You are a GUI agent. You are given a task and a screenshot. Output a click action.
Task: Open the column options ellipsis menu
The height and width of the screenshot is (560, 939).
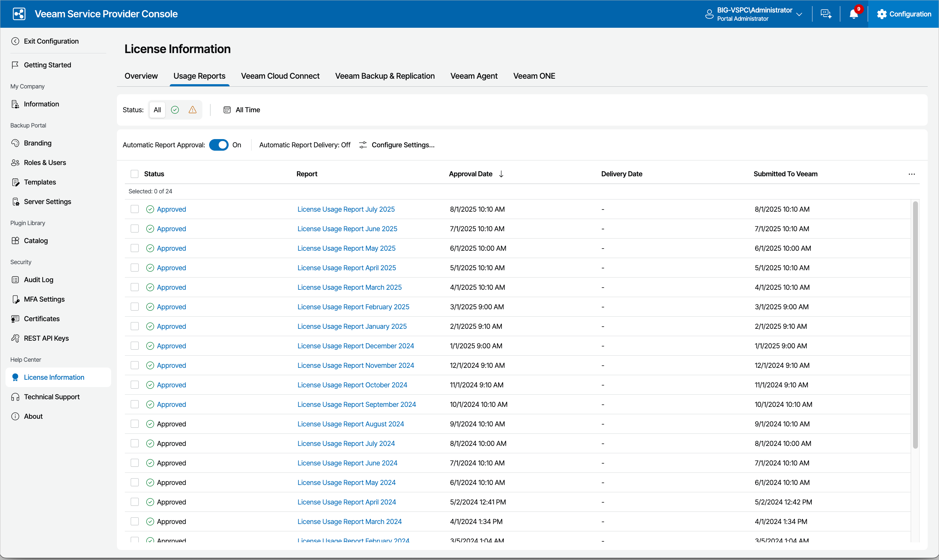[912, 174]
